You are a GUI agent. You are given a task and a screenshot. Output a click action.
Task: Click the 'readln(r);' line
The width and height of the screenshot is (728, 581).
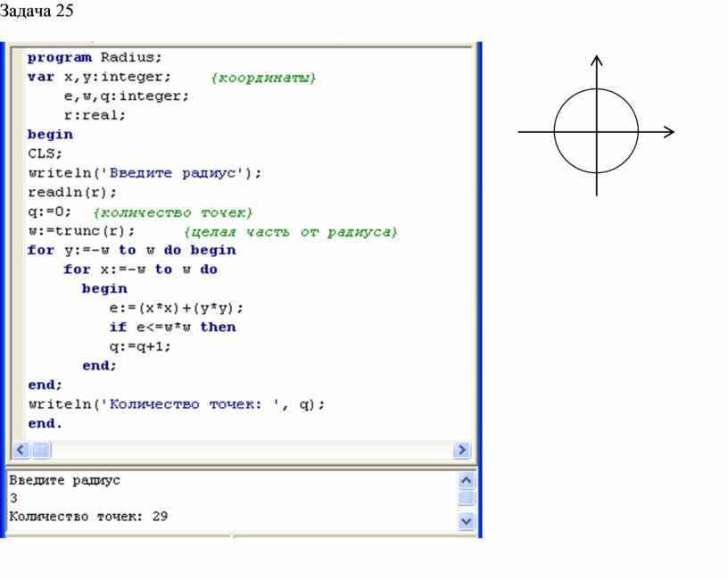pyautogui.click(x=72, y=192)
